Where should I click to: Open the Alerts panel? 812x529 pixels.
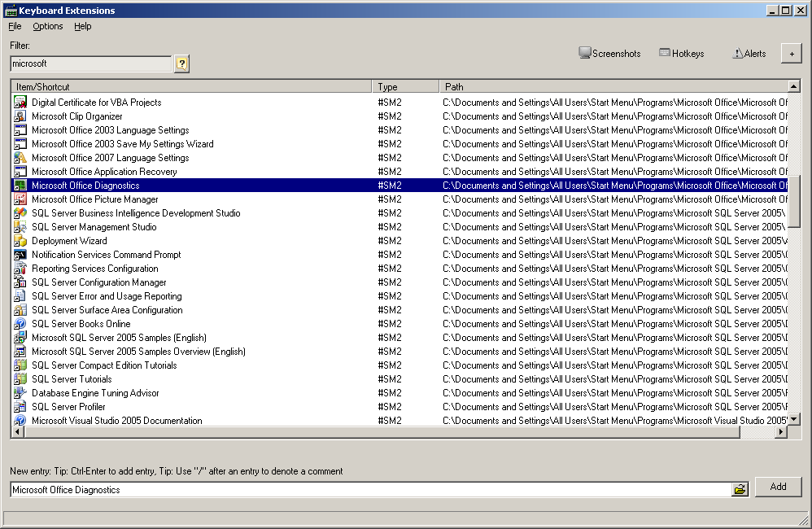coord(749,54)
